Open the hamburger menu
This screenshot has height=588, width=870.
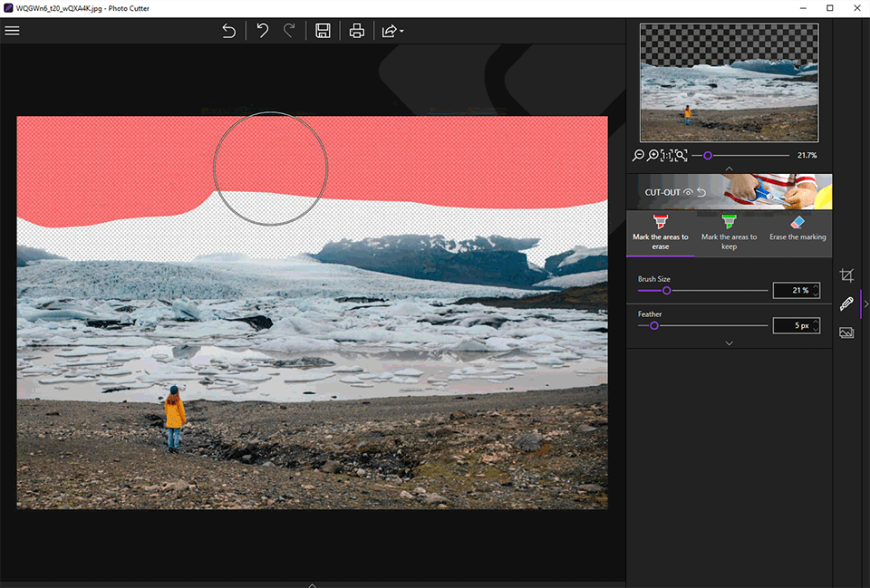click(x=13, y=31)
